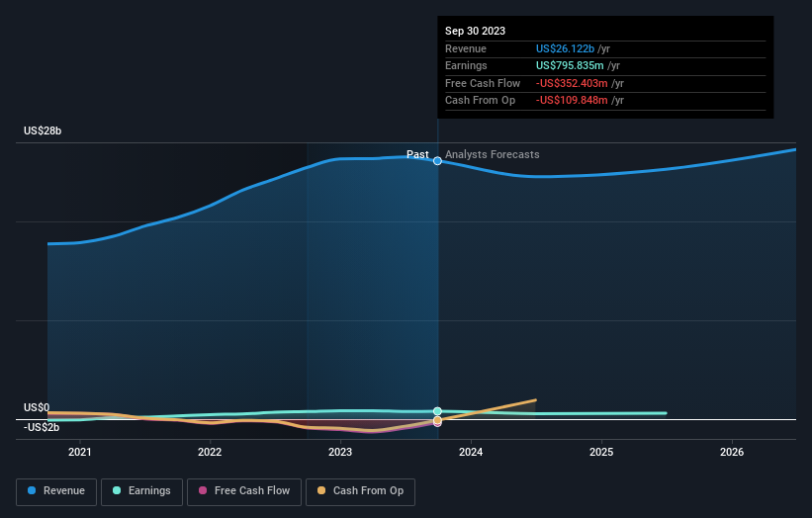
Task: Click the Cash From Op data point marker
Action: coord(437,420)
